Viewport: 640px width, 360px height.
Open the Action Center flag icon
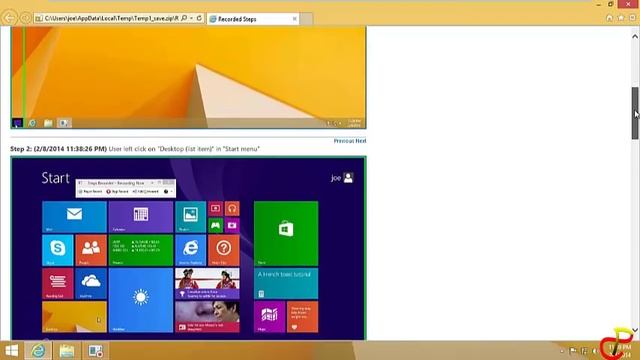coord(573,351)
